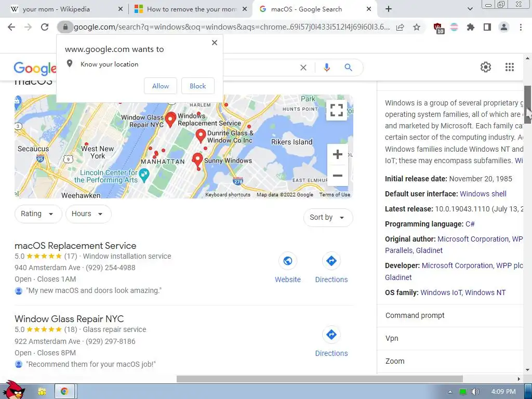
Task: Follow the C# programming language link
Action: coord(470,224)
